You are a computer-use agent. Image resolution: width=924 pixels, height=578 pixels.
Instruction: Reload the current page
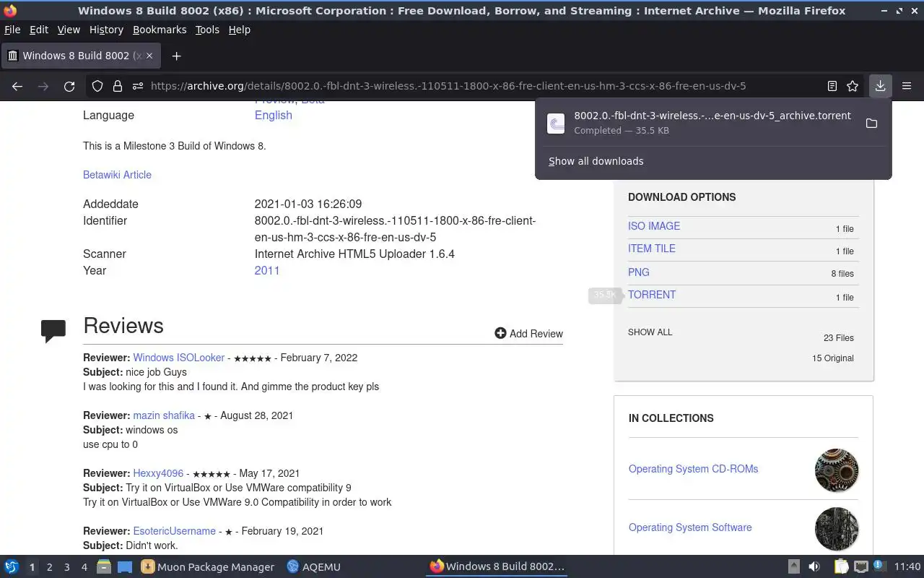69,86
